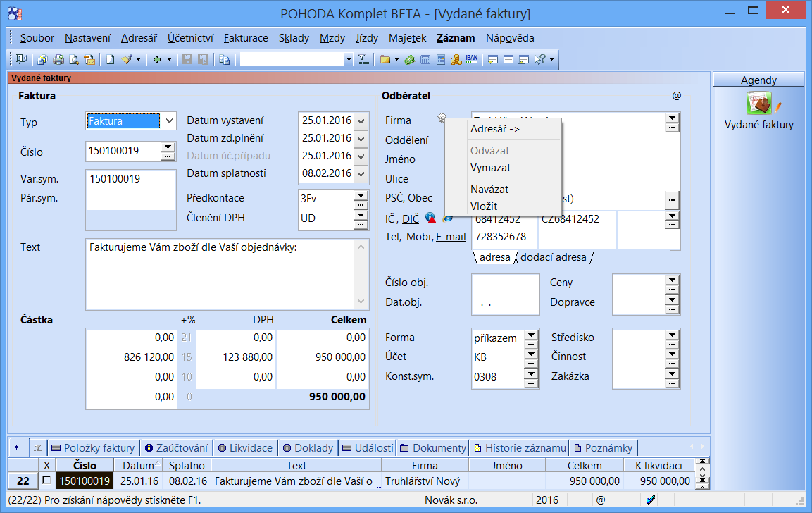Choose Navázat from the context menu
This screenshot has width=812, height=513.
coord(503,189)
